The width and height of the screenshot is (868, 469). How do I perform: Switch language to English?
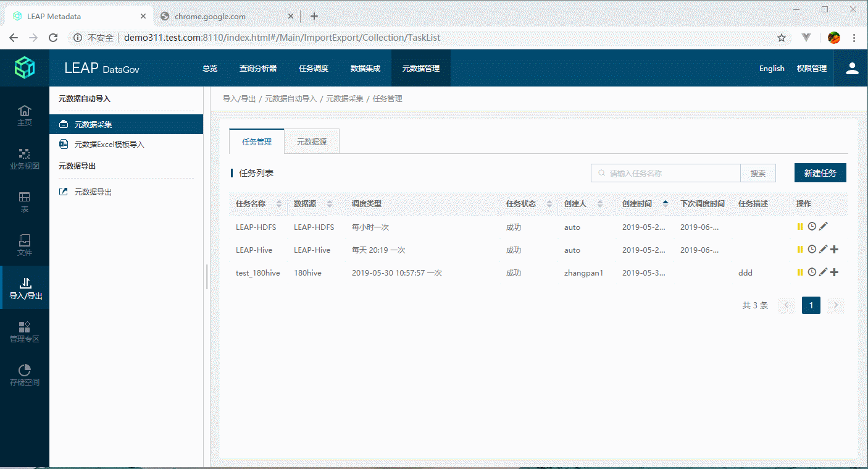click(x=772, y=69)
